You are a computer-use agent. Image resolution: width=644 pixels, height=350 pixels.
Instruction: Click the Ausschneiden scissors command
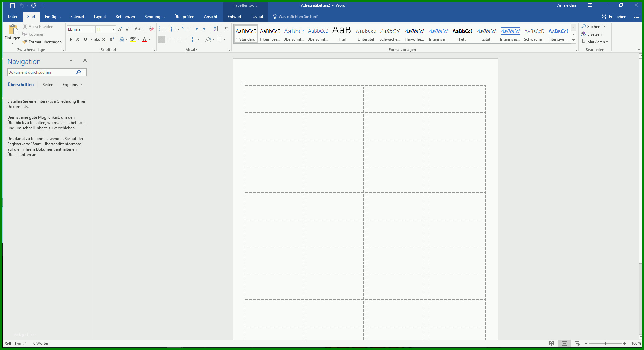38,26
